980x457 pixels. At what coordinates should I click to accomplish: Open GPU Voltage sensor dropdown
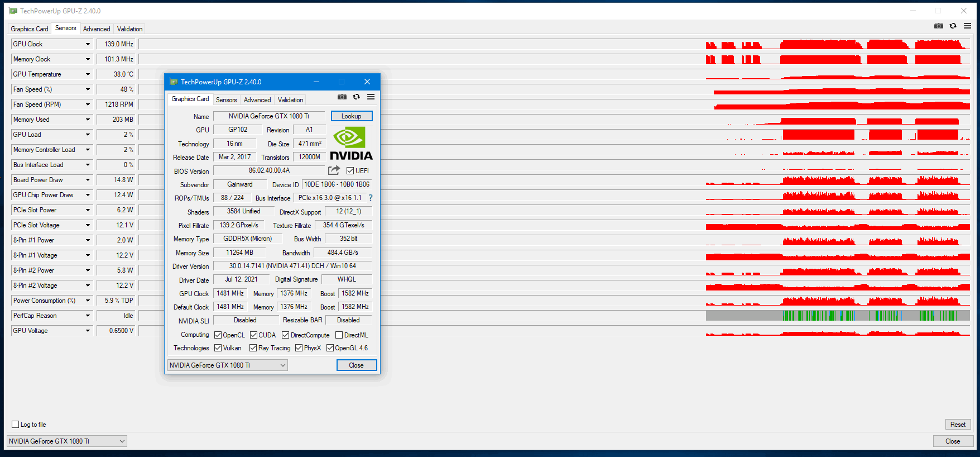(88, 331)
